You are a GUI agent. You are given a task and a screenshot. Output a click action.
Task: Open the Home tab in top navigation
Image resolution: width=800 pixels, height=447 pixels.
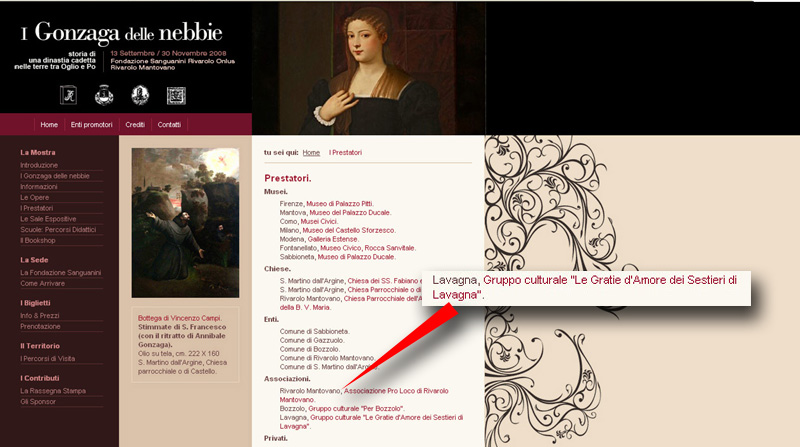pyautogui.click(x=49, y=125)
